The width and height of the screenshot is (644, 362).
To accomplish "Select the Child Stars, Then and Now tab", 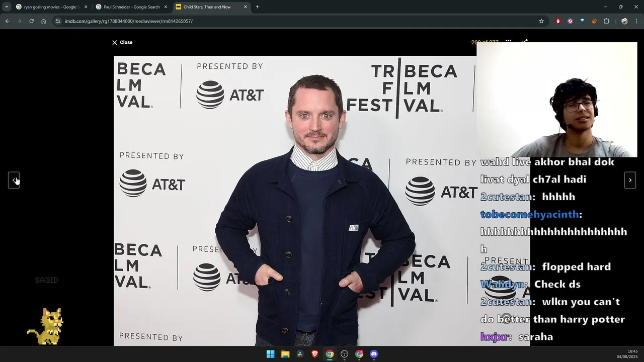I will (x=207, y=7).
